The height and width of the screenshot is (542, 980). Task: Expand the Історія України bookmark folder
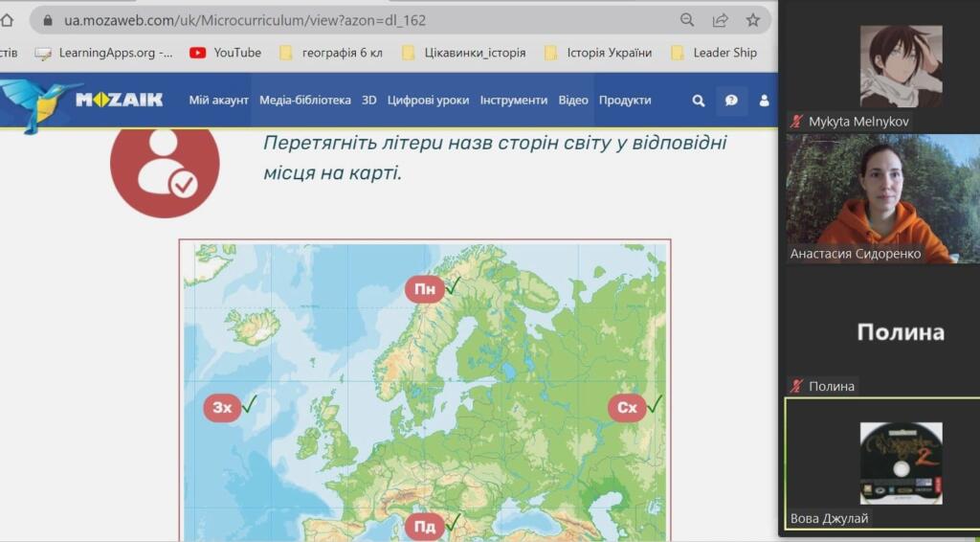[x=598, y=53]
